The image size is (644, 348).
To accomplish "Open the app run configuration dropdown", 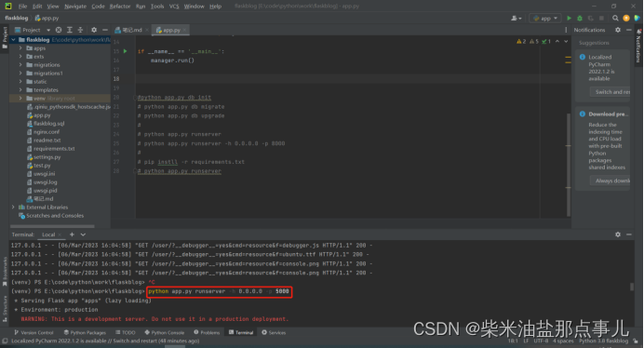I will click(545, 18).
